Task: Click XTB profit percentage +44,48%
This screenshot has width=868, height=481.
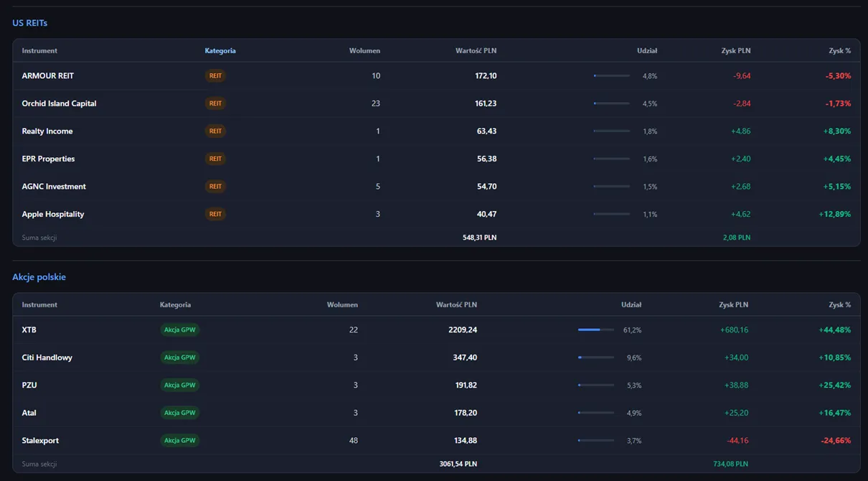Action: coord(834,330)
